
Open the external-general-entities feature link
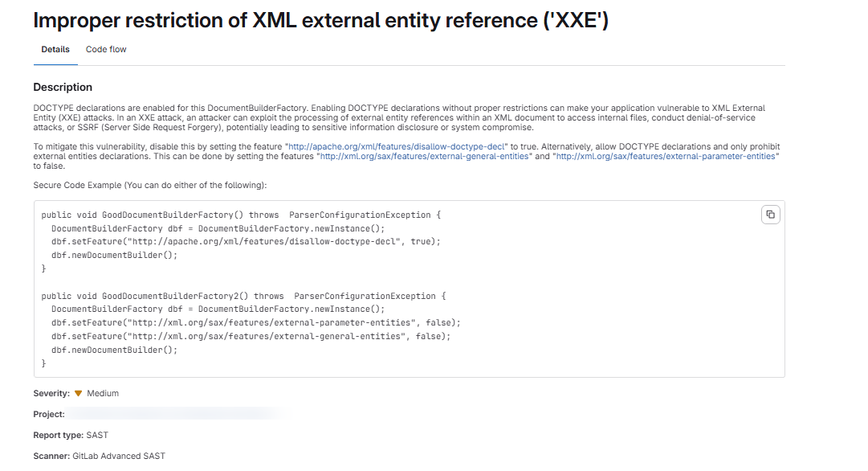pyautogui.click(x=425, y=156)
